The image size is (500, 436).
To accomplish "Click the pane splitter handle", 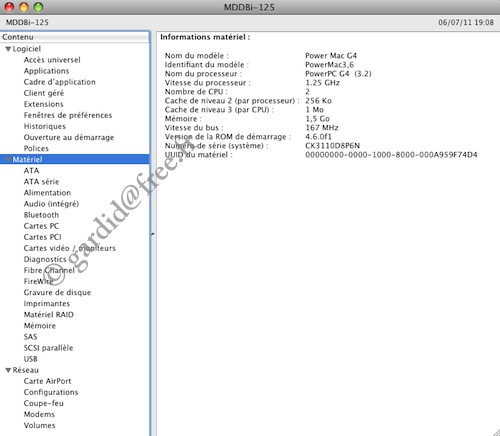I will click(153, 234).
